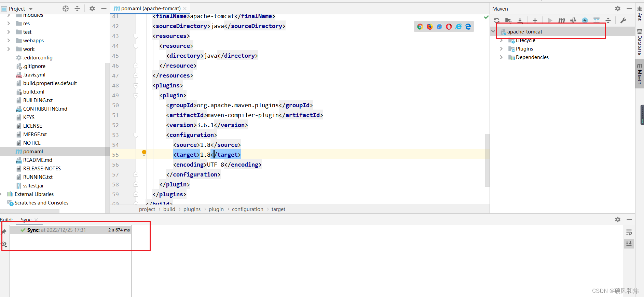This screenshot has width=644, height=297.
Task: Expand the Dependencies node in Maven
Action: pos(501,57)
